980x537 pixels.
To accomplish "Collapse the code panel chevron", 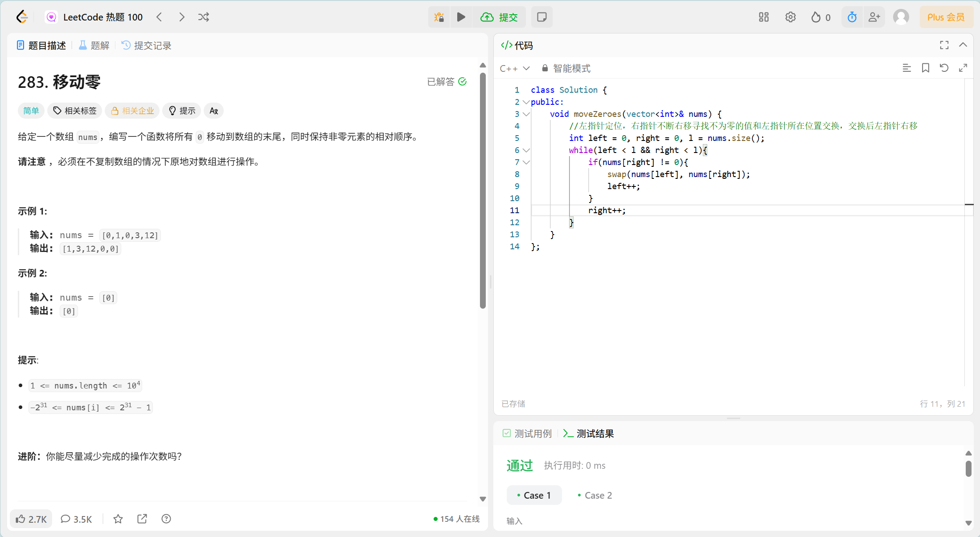I will (x=963, y=45).
